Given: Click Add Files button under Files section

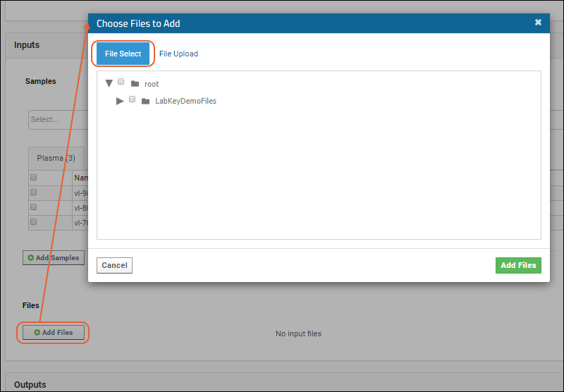Looking at the screenshot, I should [54, 332].
